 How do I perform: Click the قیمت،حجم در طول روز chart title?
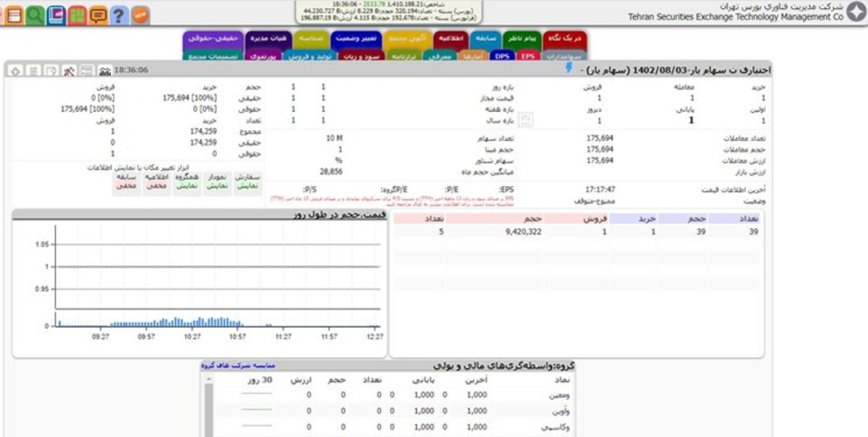click(x=340, y=215)
